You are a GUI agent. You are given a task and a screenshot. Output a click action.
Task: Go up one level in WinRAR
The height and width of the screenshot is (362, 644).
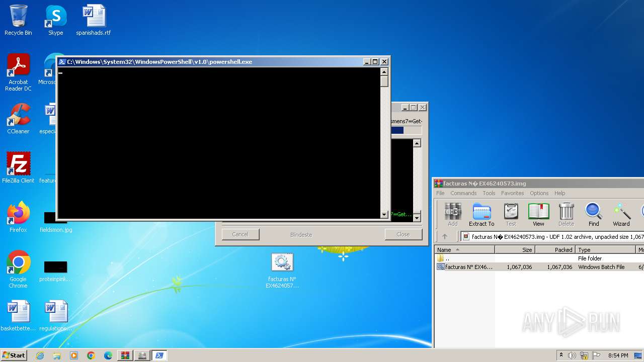[x=445, y=236]
